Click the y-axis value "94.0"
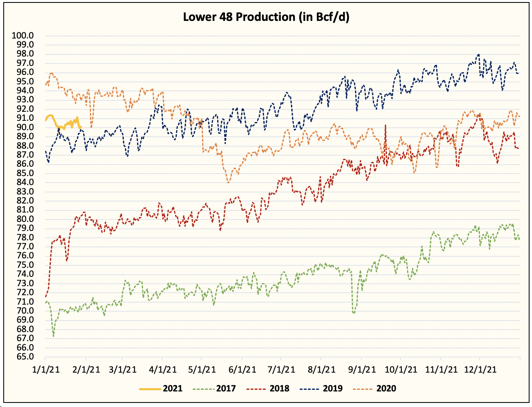The height and width of the screenshot is (407, 532). 24,91
